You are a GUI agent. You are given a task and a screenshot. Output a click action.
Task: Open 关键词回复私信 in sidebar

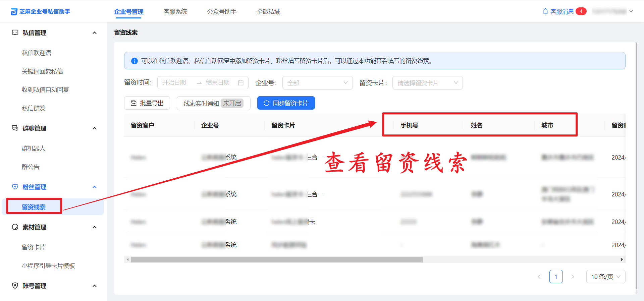pos(42,71)
